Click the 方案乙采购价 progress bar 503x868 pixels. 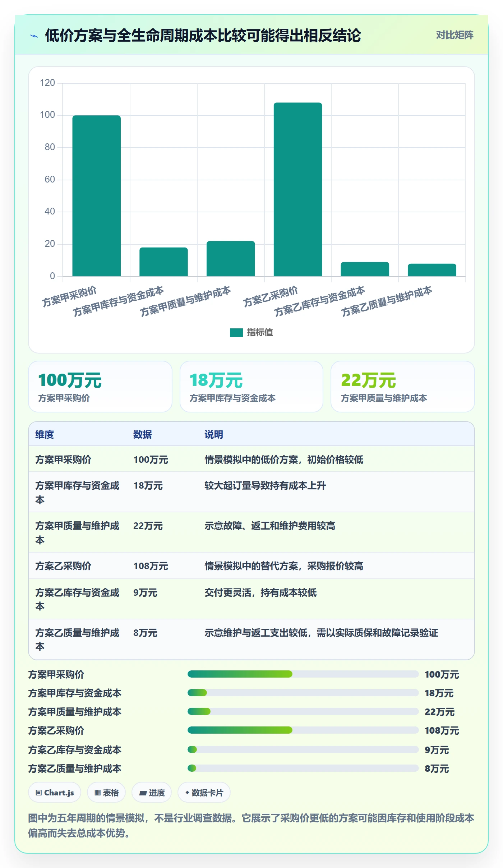click(x=303, y=730)
